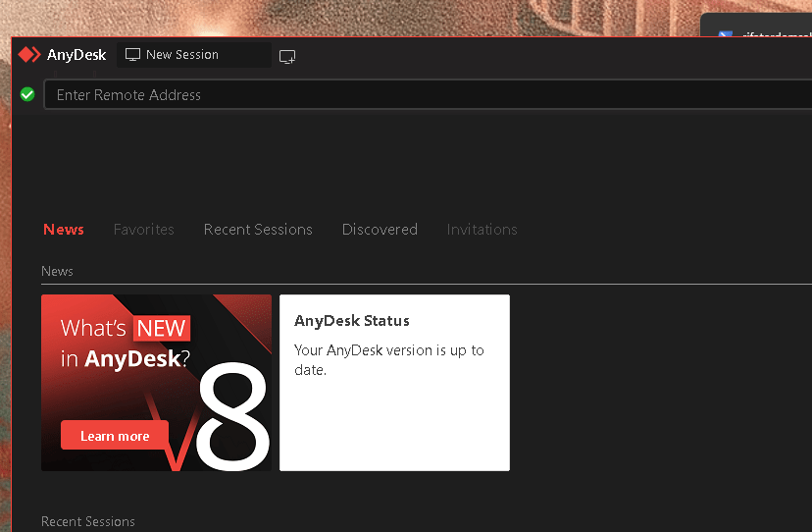
Task: Open the What's NEW in AnyDesk banner
Action: tap(156, 383)
